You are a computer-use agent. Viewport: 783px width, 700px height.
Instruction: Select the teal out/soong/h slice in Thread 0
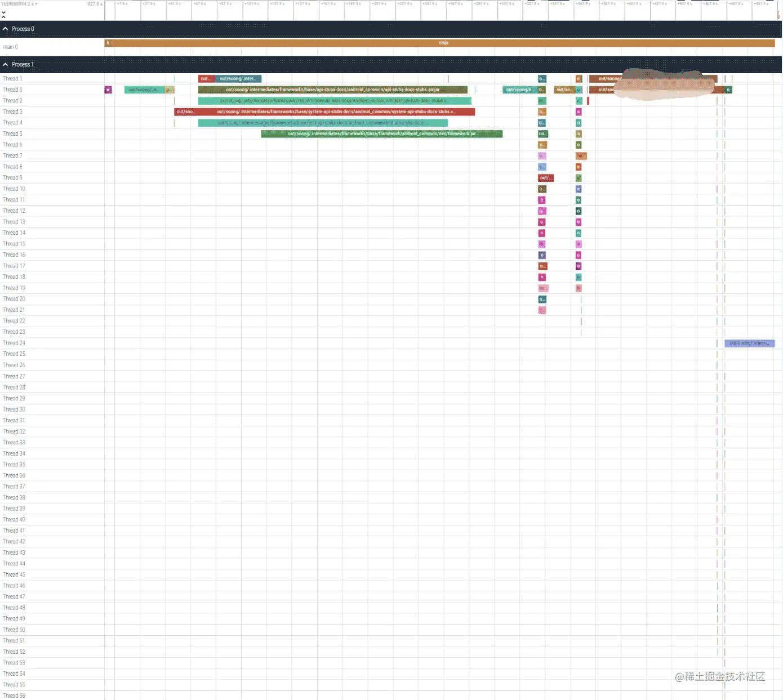click(520, 90)
